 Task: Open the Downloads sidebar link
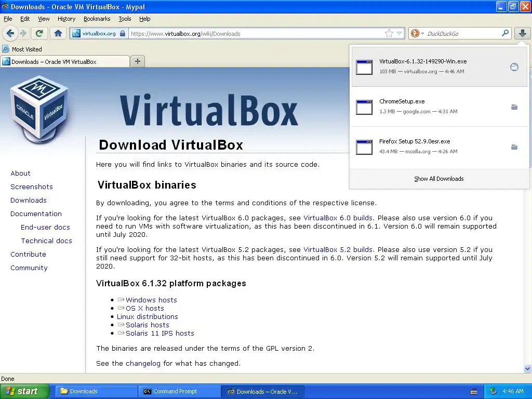[x=29, y=200]
